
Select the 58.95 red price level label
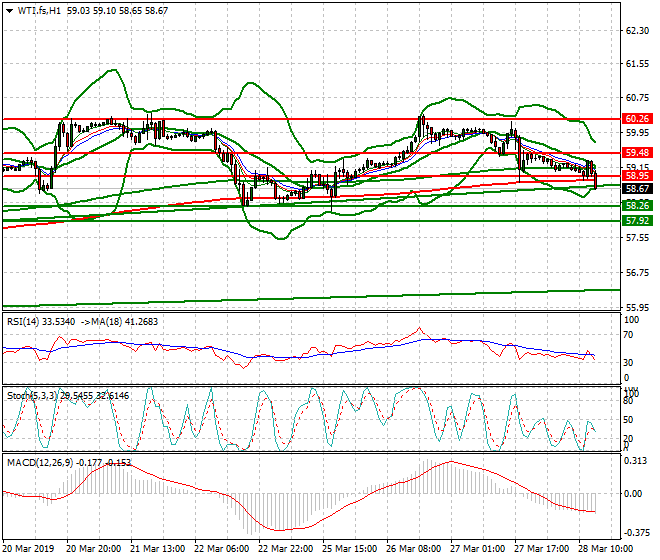pos(637,176)
